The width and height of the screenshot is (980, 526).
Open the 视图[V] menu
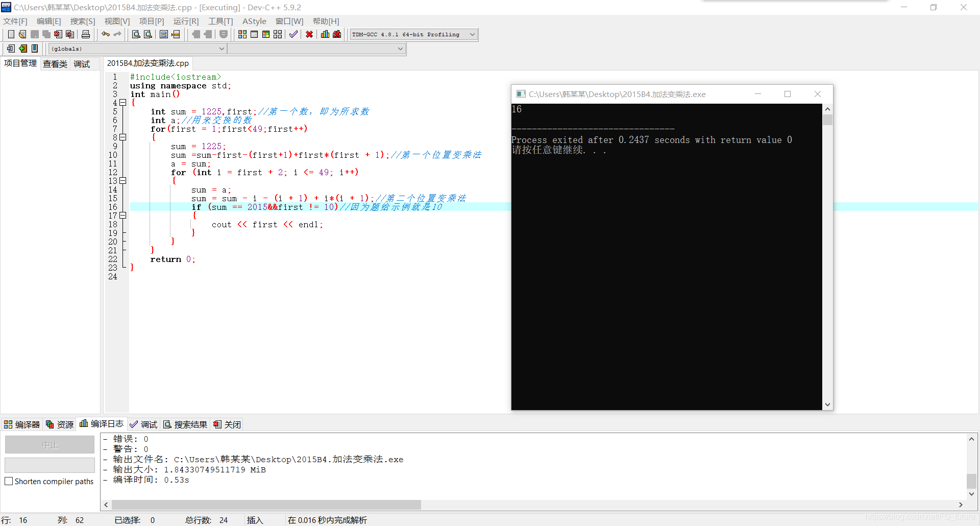[x=117, y=21]
